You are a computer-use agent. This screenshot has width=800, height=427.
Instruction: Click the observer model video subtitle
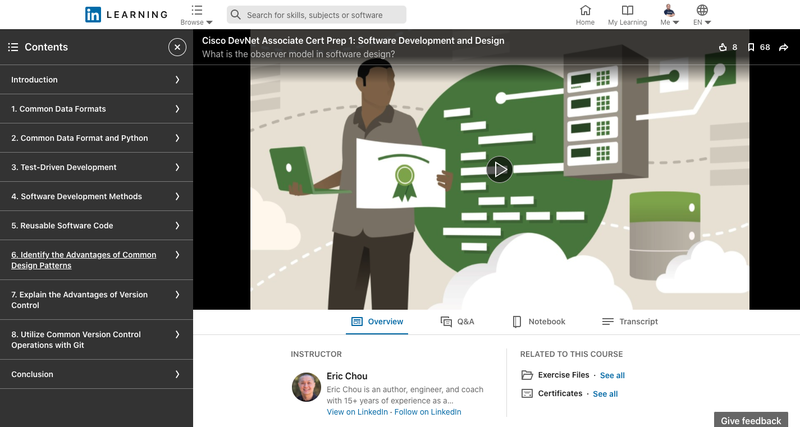(298, 54)
